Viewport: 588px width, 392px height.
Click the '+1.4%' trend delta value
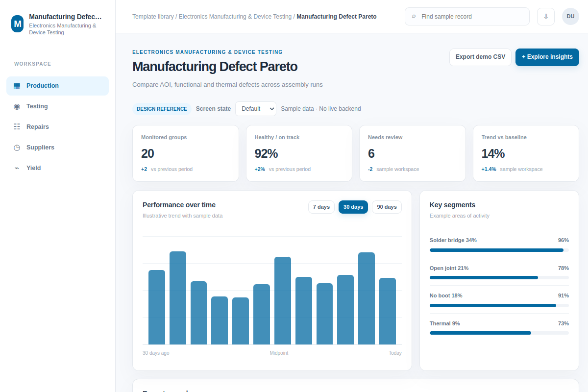click(489, 169)
